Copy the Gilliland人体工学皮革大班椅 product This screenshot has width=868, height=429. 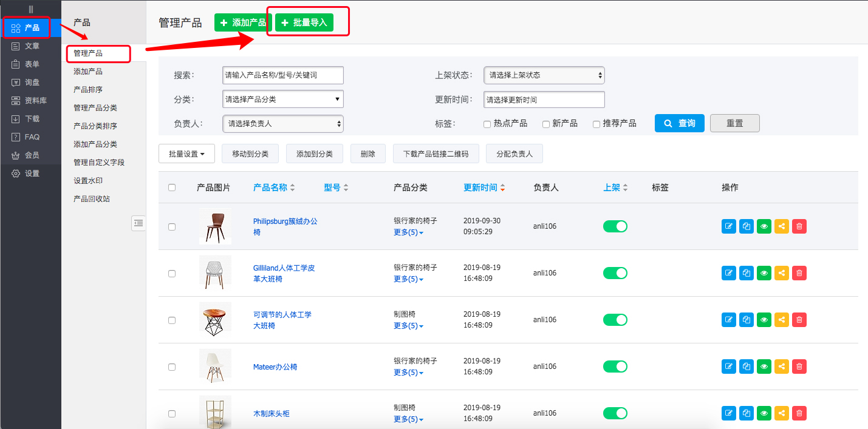[746, 272]
